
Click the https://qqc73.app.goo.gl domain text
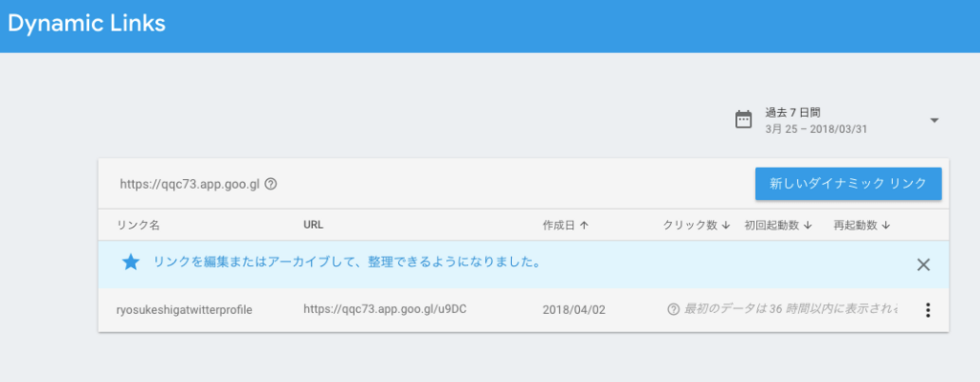[x=189, y=185]
